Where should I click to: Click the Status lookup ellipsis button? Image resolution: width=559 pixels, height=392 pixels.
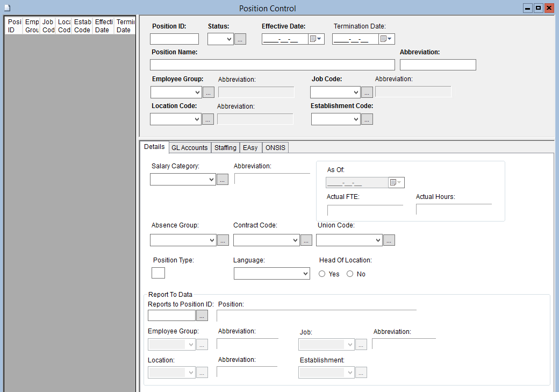[240, 39]
